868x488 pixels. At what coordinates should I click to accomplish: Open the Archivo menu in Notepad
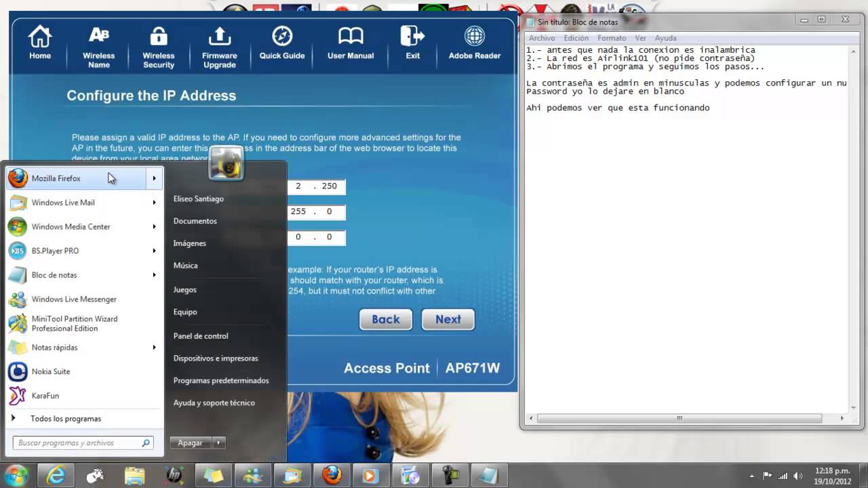542,38
